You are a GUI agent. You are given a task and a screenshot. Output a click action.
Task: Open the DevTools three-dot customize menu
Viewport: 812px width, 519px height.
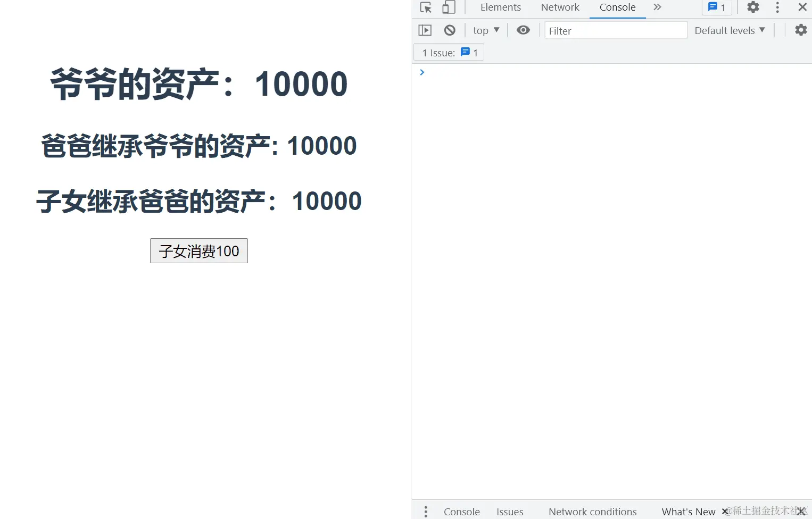(777, 7)
